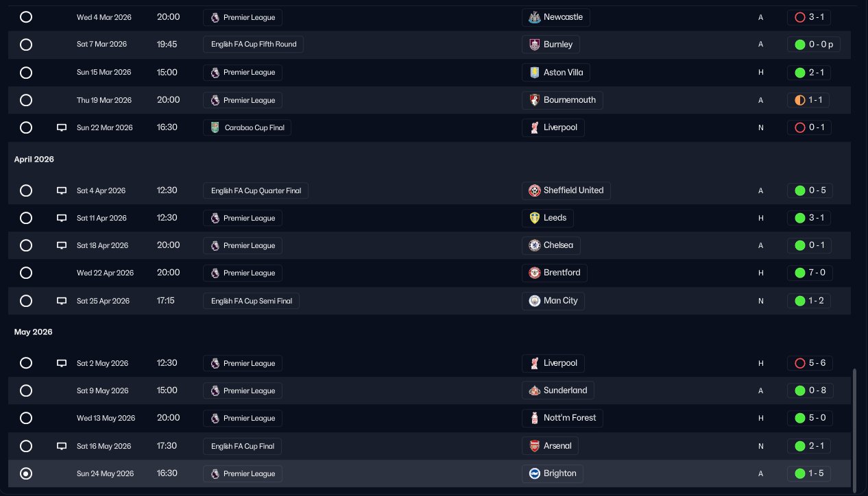Click TV icon for FA Cup Final
868x496 pixels.
pos(61,446)
